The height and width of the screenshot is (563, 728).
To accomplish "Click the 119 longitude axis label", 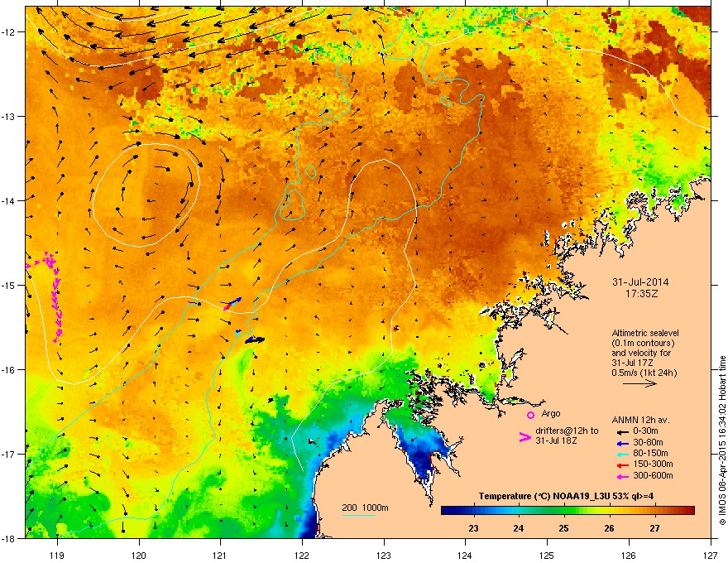I will coord(57,555).
